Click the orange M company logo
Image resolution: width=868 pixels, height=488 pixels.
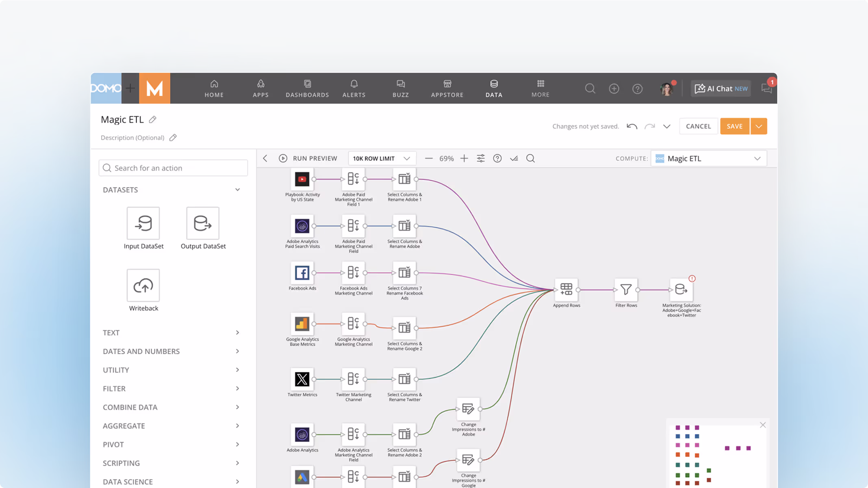pyautogui.click(x=154, y=88)
